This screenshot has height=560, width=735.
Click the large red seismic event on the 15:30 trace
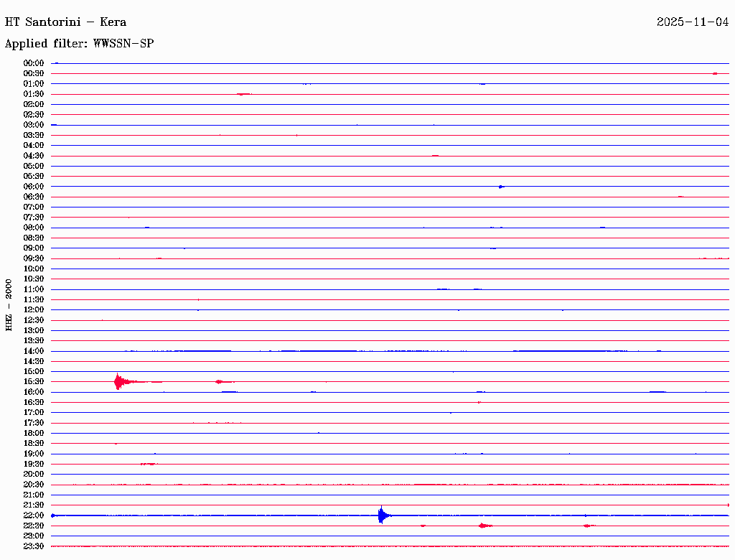(123, 382)
